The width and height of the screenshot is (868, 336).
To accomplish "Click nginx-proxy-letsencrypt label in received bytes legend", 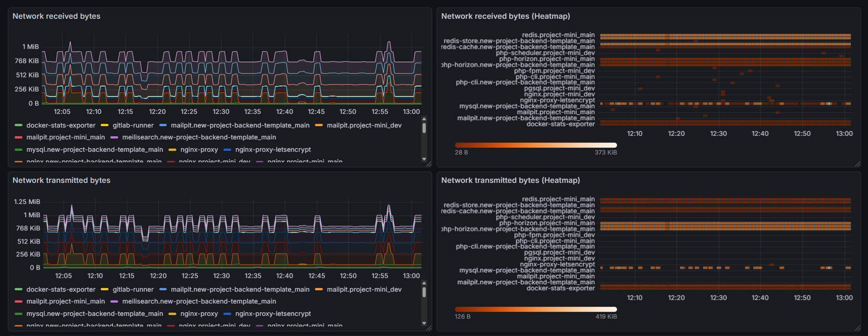I will [x=273, y=149].
